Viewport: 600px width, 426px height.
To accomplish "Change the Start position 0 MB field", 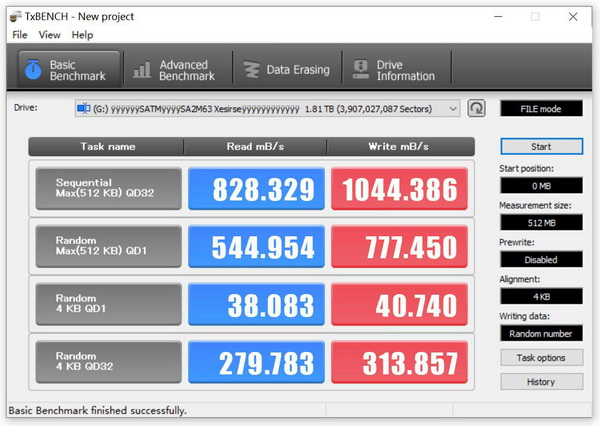I will click(x=541, y=186).
